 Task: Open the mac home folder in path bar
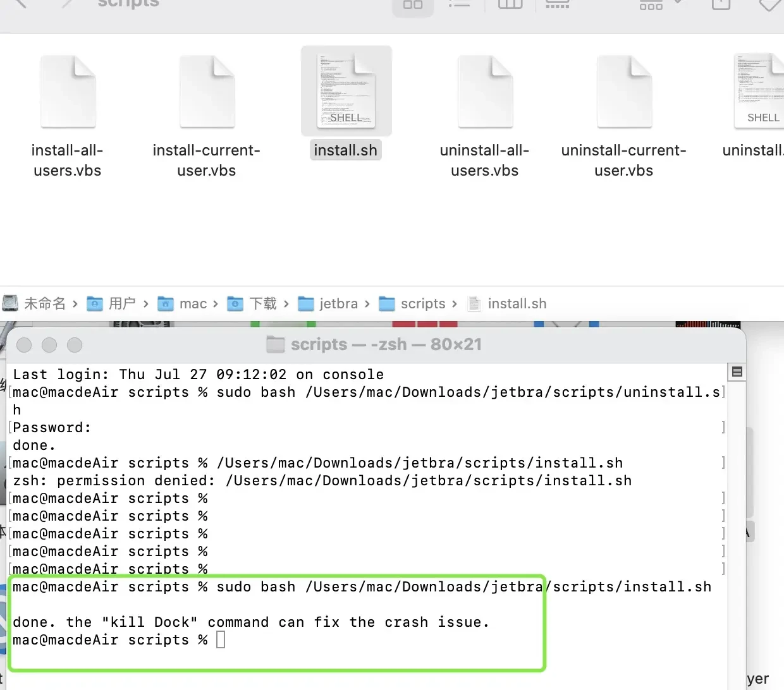[x=182, y=304]
